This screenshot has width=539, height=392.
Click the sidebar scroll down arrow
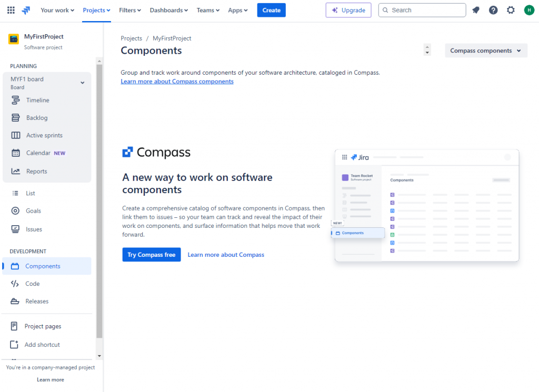click(99, 356)
